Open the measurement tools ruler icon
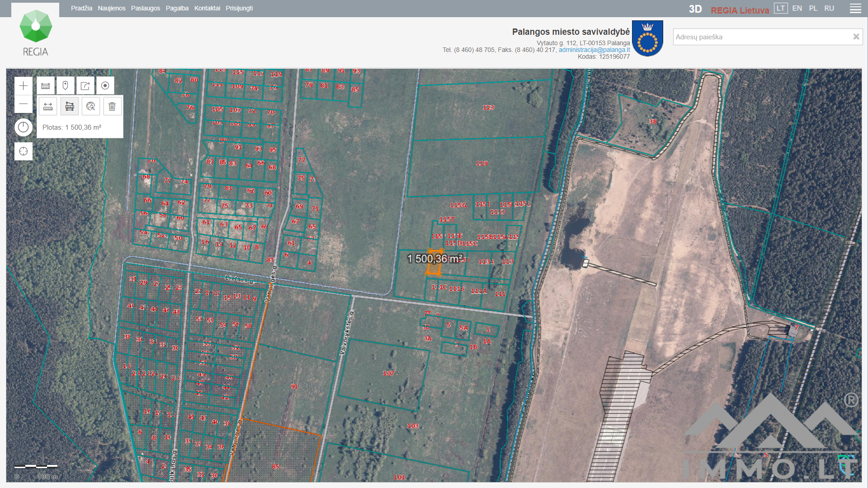The image size is (868, 488). click(x=46, y=85)
